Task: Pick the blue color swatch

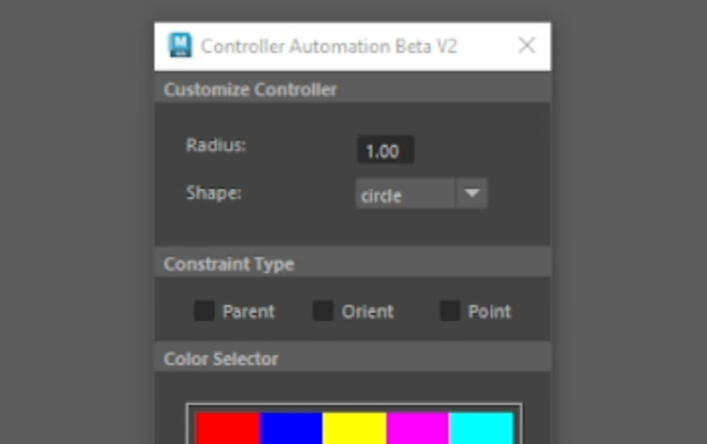Action: pos(291,427)
